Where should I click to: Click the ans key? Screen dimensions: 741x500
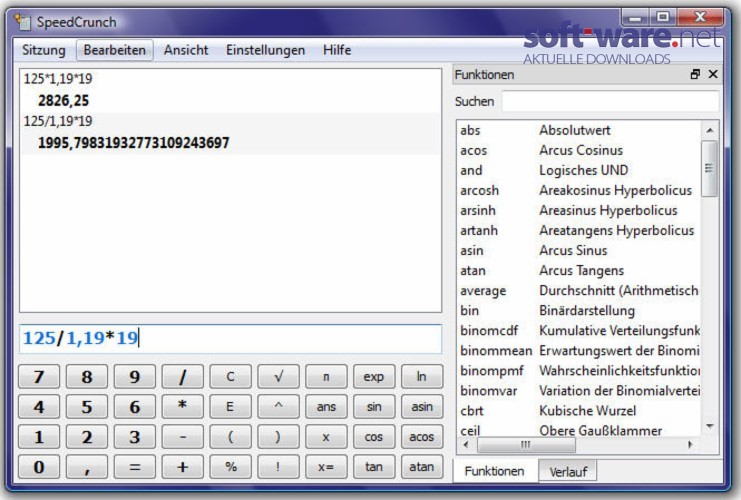tap(326, 407)
